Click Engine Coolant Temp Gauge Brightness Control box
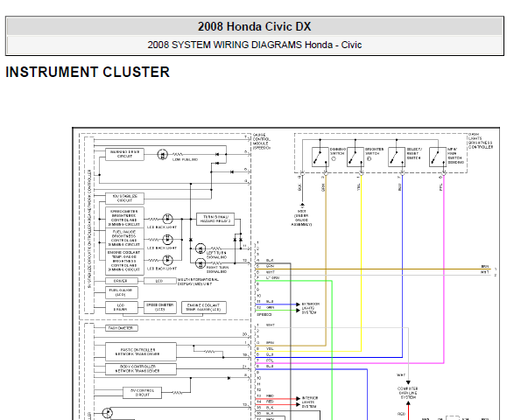 pos(124,261)
